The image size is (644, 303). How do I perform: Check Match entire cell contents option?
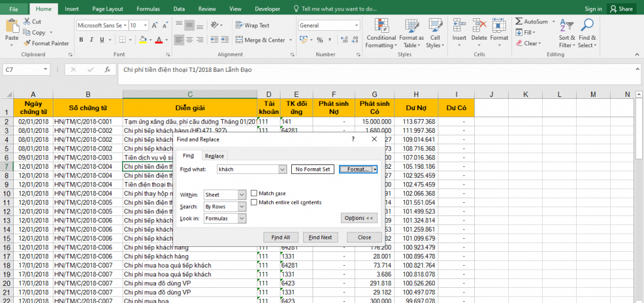(x=253, y=202)
